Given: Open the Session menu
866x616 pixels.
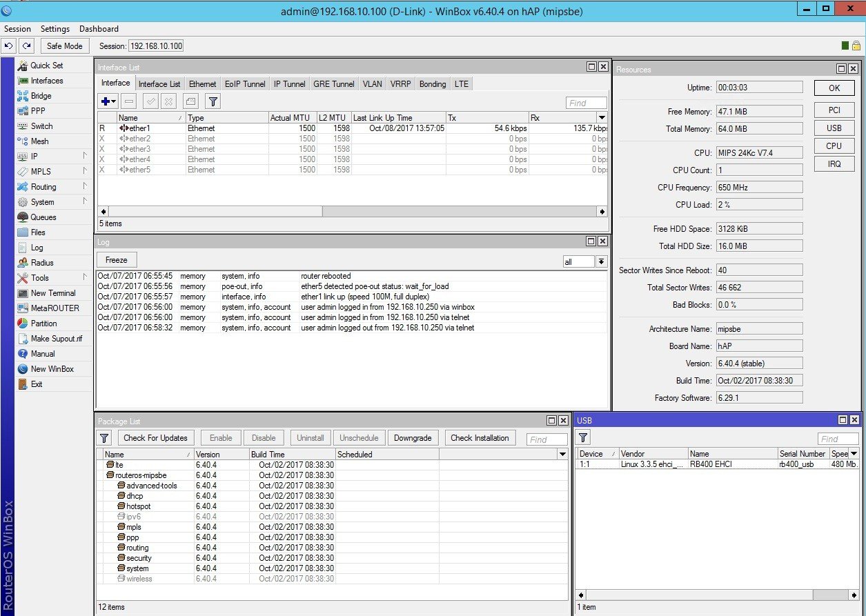Looking at the screenshot, I should [17, 29].
